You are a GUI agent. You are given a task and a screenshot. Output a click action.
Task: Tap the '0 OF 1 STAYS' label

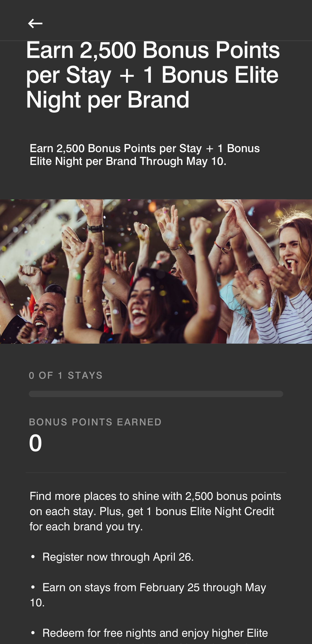(66, 376)
